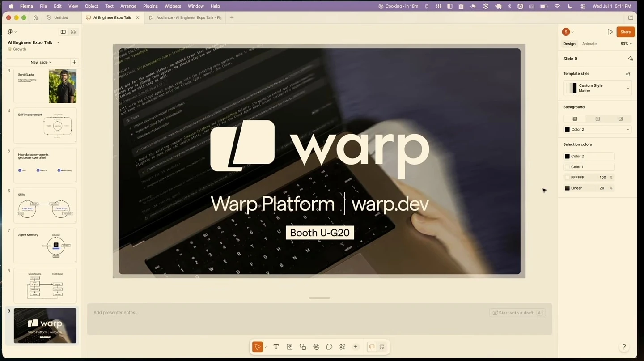Open the Background Color 2 dropdown

(597, 129)
